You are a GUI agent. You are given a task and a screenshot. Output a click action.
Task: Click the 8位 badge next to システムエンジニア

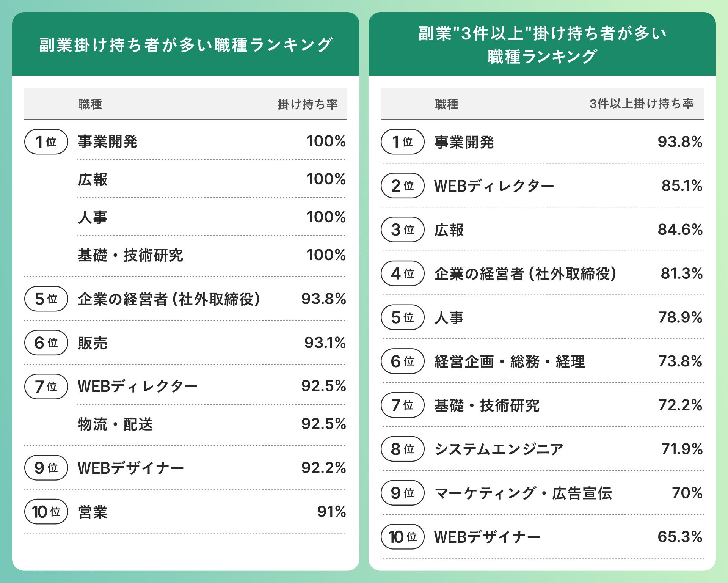click(x=402, y=449)
